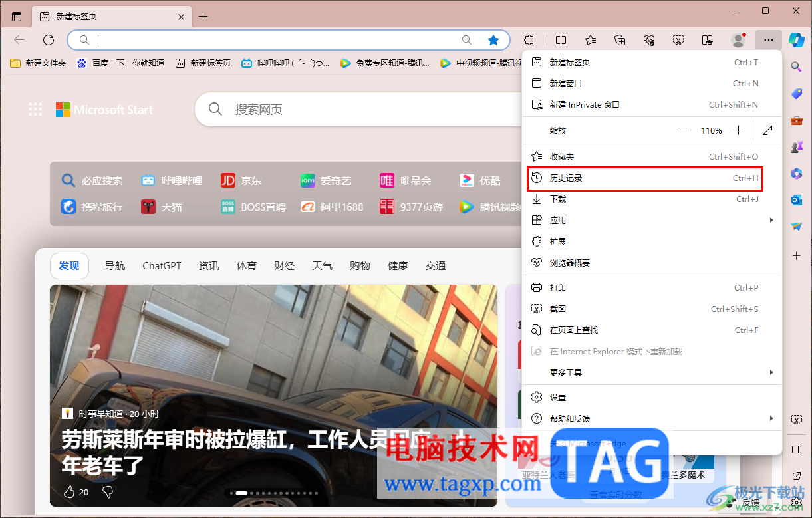Image resolution: width=812 pixels, height=518 pixels.
Task: Click the address bar input field
Action: tap(266, 40)
